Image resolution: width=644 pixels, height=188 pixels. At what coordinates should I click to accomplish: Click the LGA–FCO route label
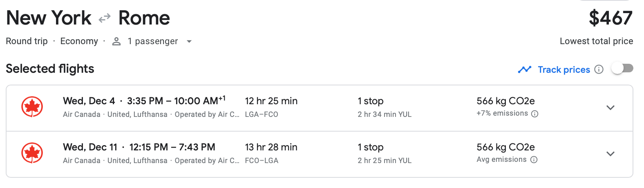tap(262, 114)
